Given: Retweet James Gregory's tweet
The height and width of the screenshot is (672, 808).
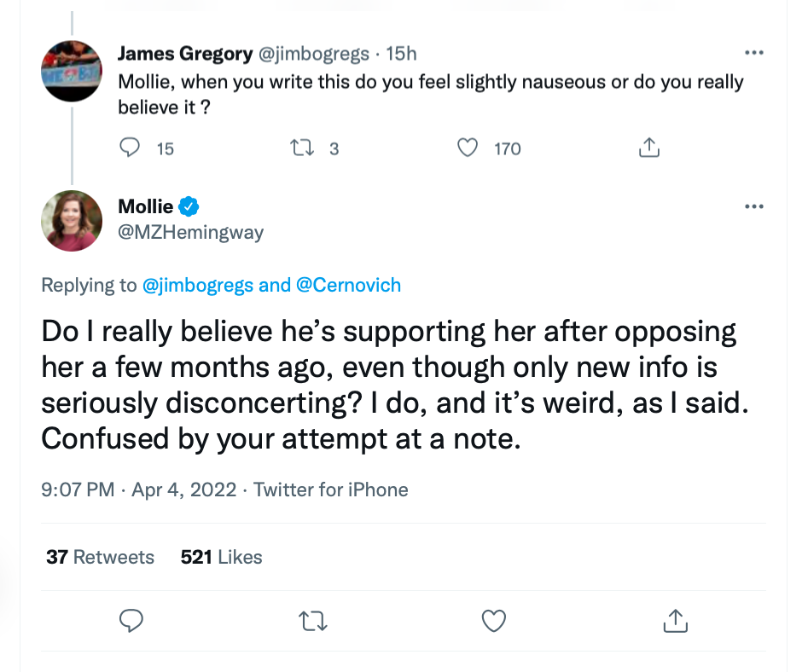Looking at the screenshot, I should click(x=302, y=148).
